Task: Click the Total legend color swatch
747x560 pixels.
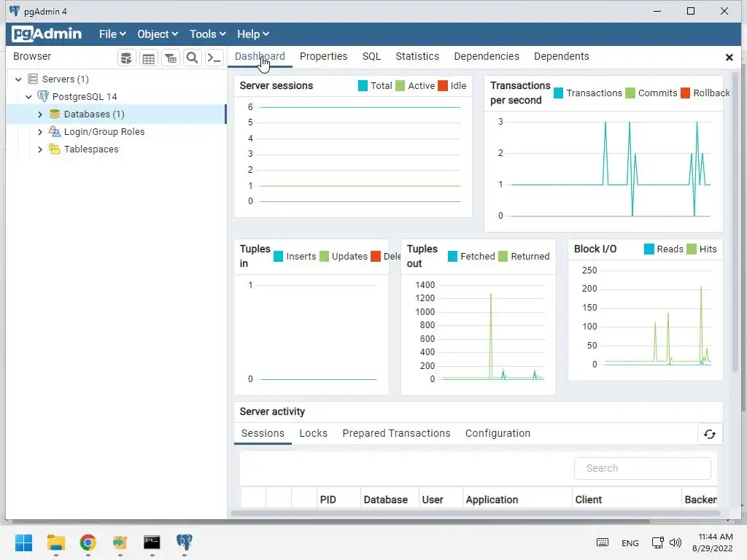Action: pos(363,86)
